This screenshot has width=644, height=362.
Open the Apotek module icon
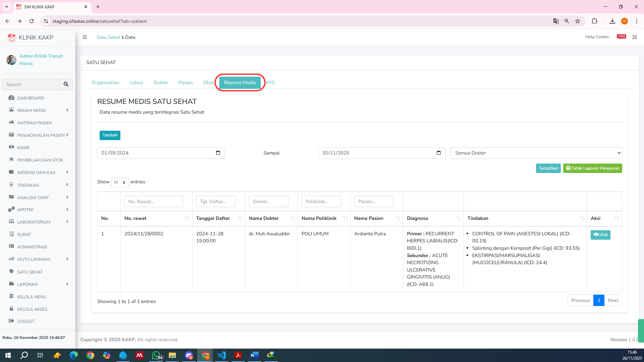pos(12,209)
